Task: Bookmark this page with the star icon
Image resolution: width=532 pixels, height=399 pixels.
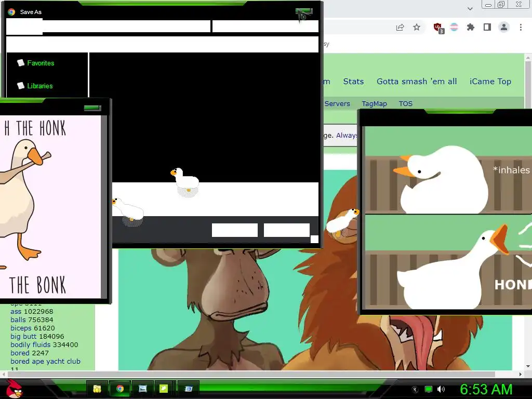Action: coord(417,27)
